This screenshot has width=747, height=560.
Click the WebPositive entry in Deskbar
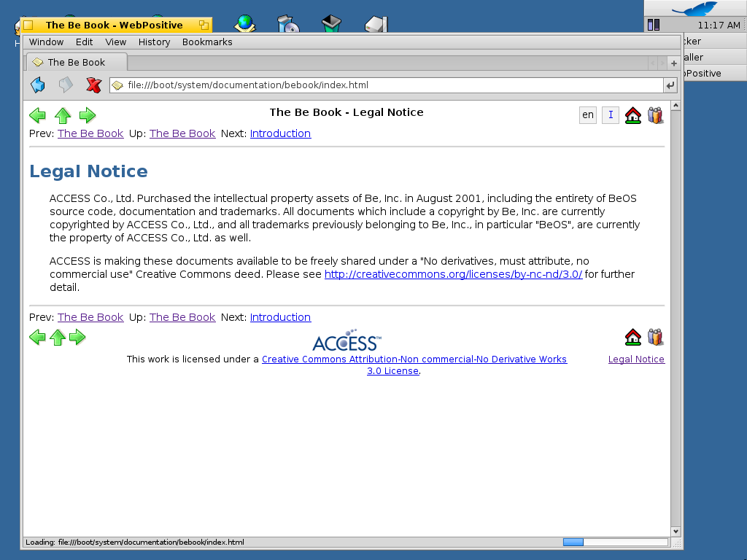715,74
